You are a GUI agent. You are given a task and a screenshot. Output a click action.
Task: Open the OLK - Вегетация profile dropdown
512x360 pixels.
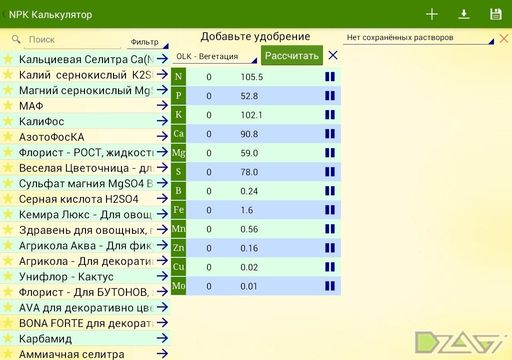pyautogui.click(x=215, y=56)
